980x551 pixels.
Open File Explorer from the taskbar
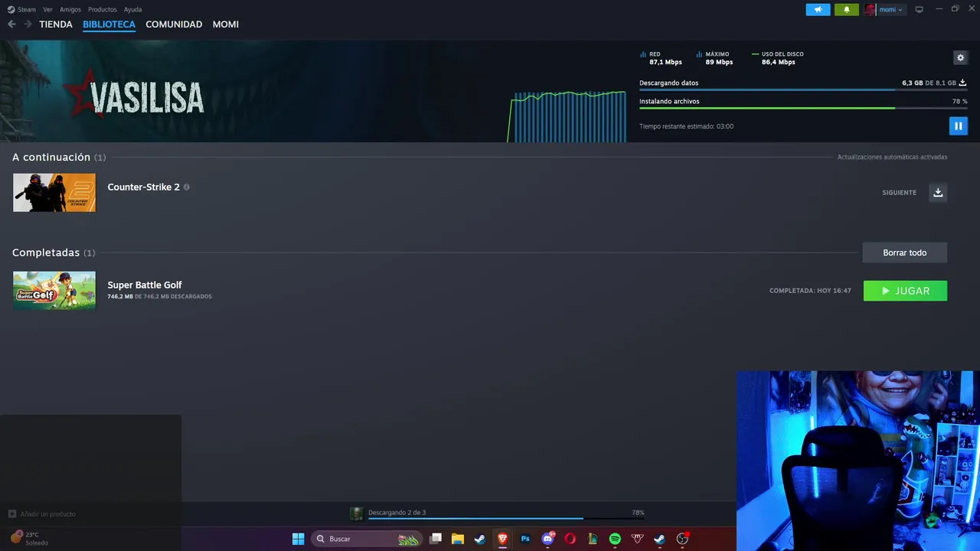(x=458, y=539)
